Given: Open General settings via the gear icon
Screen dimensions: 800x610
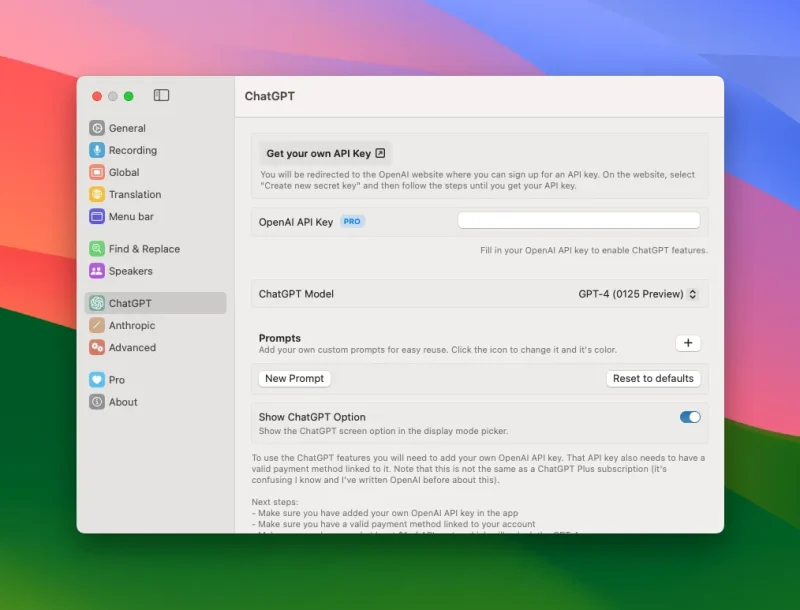Looking at the screenshot, I should [x=98, y=128].
